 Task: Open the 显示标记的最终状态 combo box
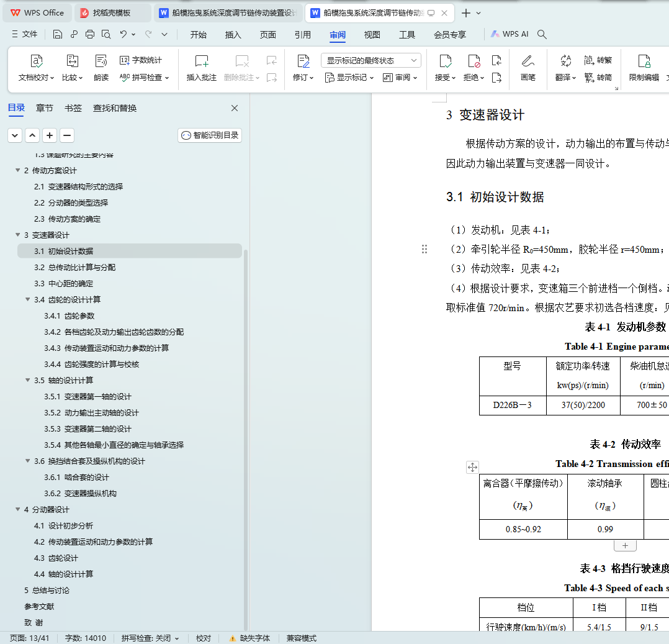click(370, 60)
